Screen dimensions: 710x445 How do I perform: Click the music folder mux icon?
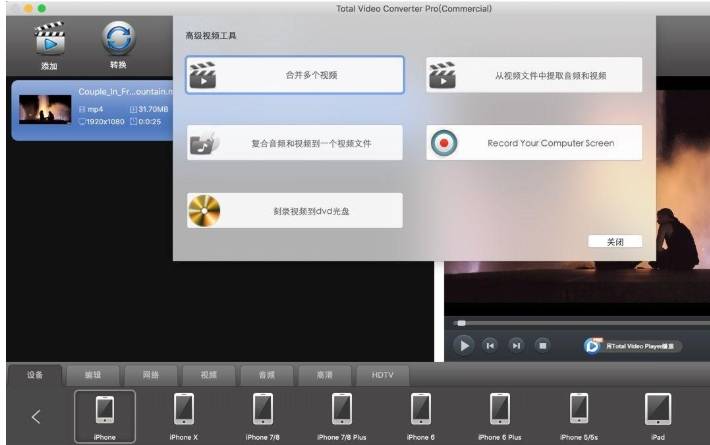204,143
